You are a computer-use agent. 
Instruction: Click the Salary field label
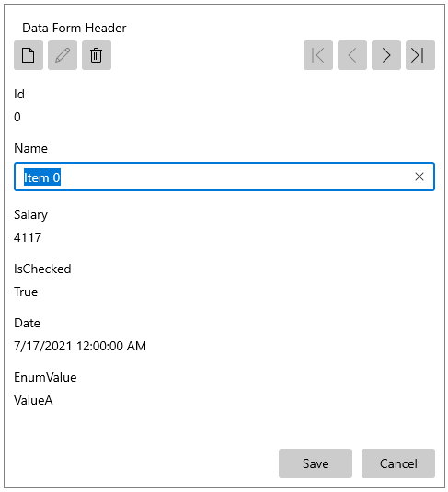30,215
